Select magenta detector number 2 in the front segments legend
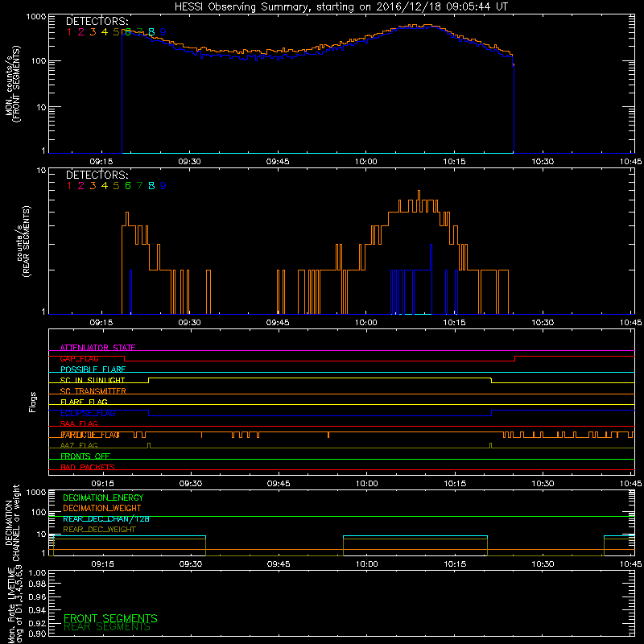 (81, 31)
